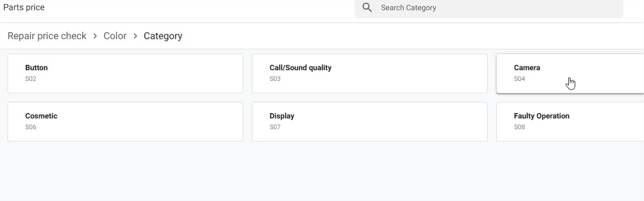Screen dimensions: 644x201
Task: Click the S08 code under Faulty Operation
Action: tap(519, 127)
